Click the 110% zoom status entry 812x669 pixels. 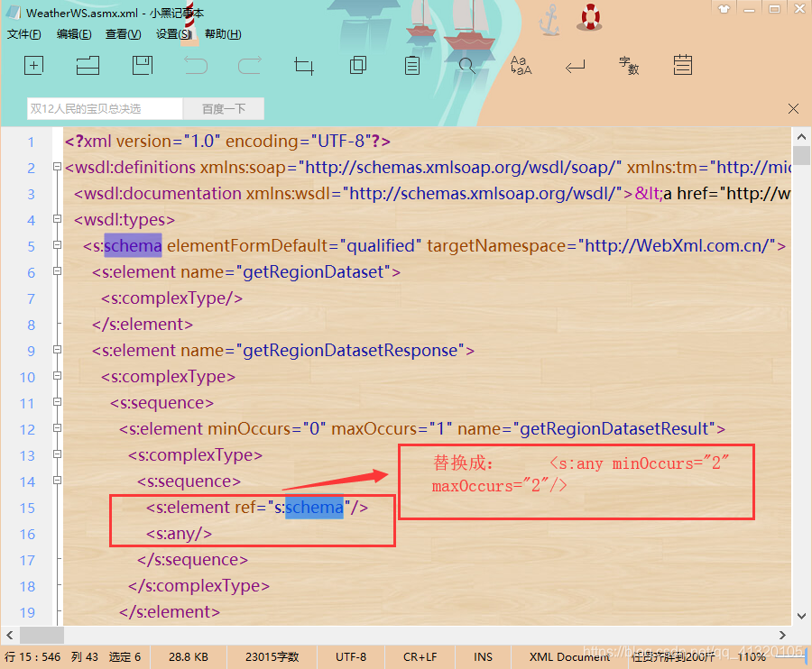coord(752,657)
